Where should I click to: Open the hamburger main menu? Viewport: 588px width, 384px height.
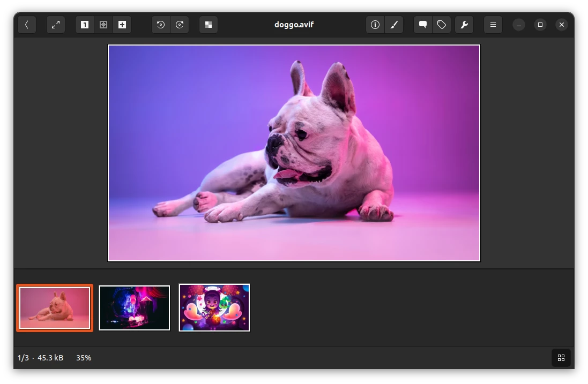coord(493,25)
